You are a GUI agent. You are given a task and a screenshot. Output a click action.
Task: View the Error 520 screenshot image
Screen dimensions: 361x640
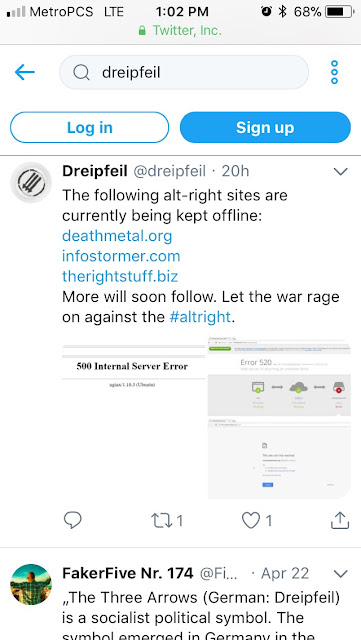279,376
